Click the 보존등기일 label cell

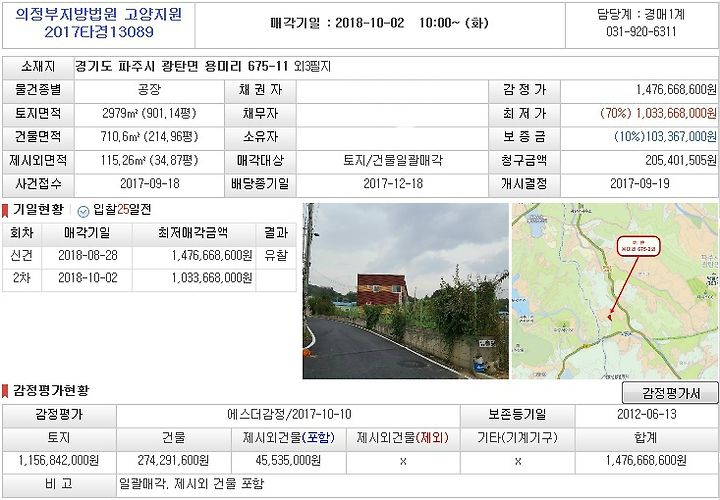click(x=517, y=415)
